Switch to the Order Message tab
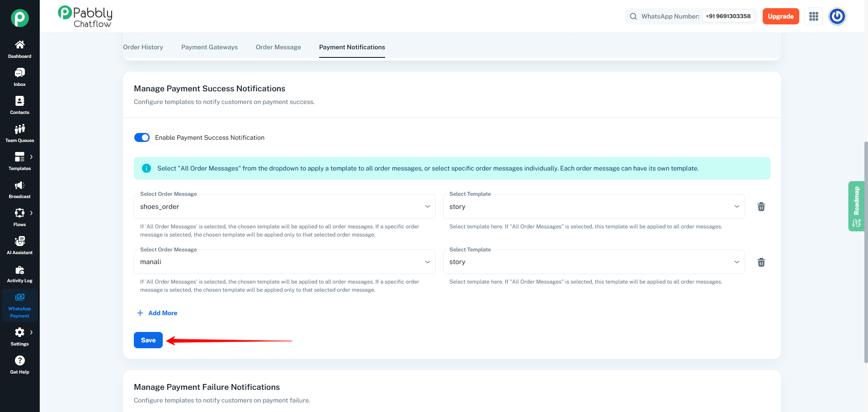The height and width of the screenshot is (412, 868). pyautogui.click(x=278, y=47)
